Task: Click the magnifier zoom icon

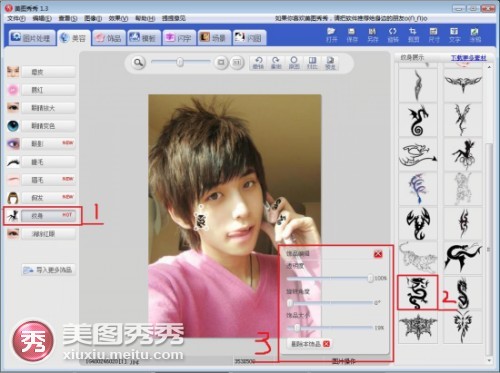Action: point(138,62)
